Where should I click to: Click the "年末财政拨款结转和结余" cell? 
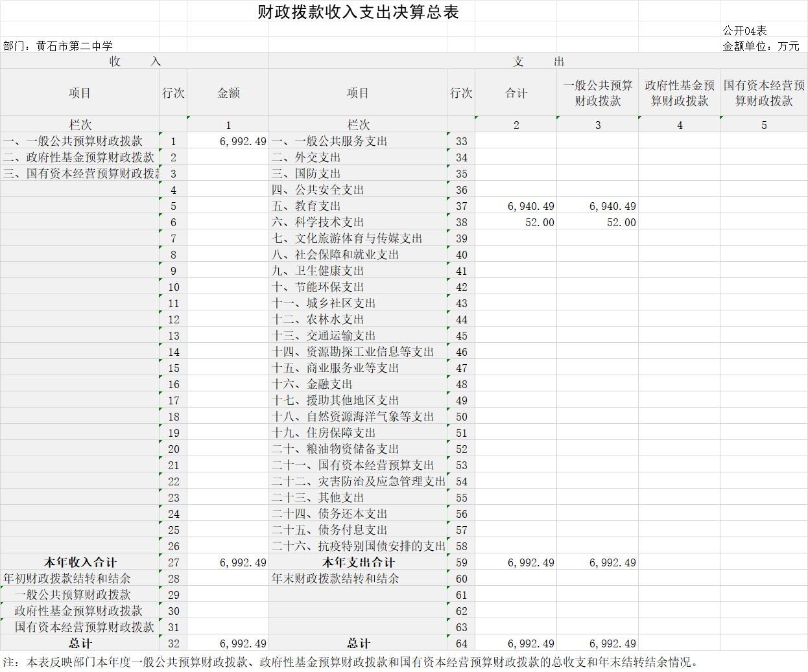coord(335,579)
